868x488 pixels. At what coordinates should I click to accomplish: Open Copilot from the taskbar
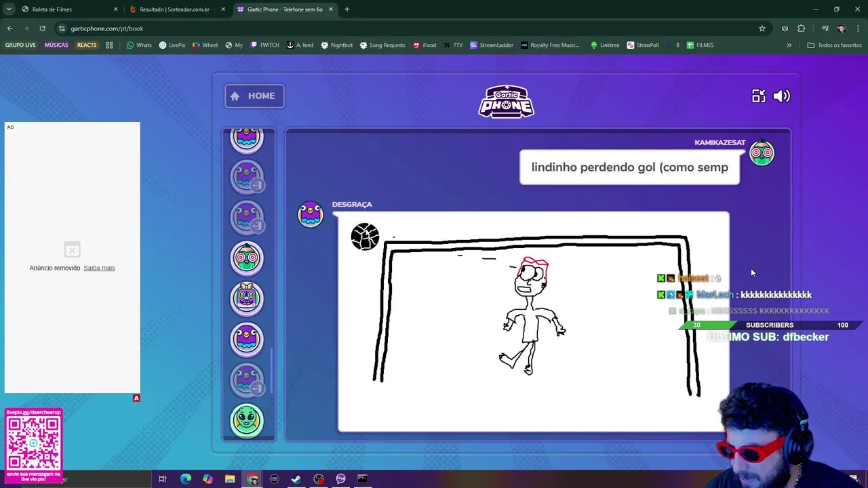pos(208,479)
